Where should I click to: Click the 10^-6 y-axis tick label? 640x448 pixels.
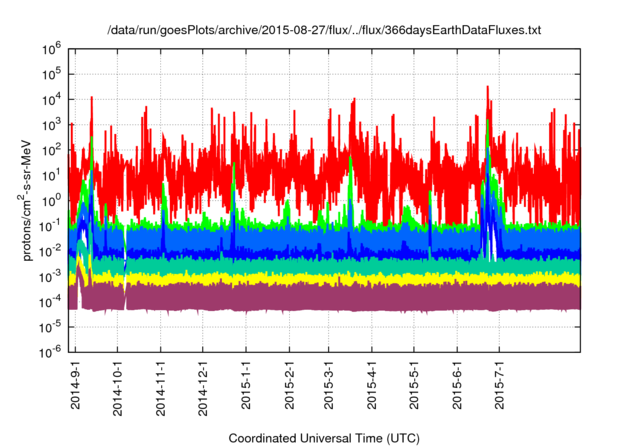pos(50,353)
